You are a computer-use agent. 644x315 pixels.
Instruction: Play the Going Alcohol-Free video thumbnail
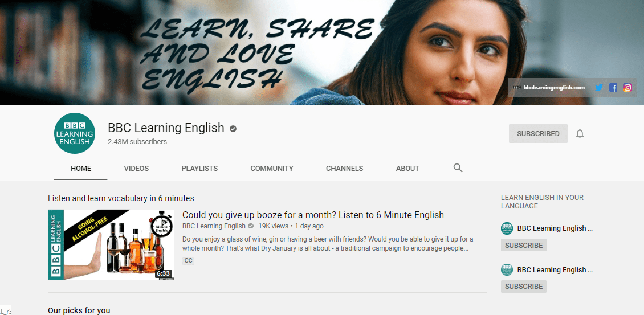tap(111, 245)
